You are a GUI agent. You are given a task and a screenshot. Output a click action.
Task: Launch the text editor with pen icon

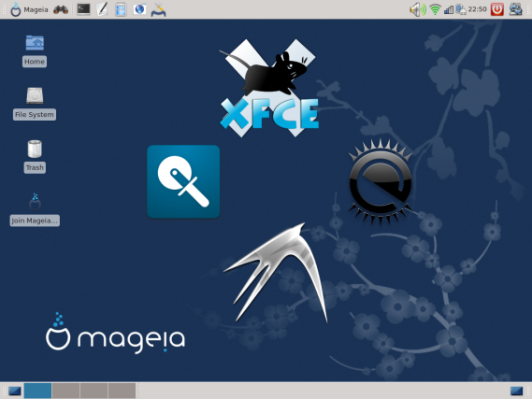click(x=102, y=9)
